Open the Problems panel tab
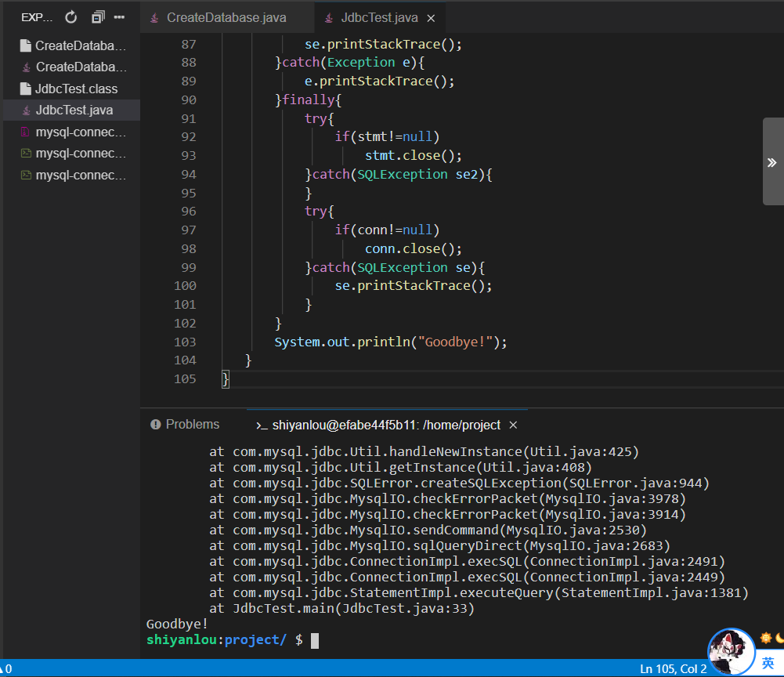Image resolution: width=784 pixels, height=677 pixels. [185, 425]
